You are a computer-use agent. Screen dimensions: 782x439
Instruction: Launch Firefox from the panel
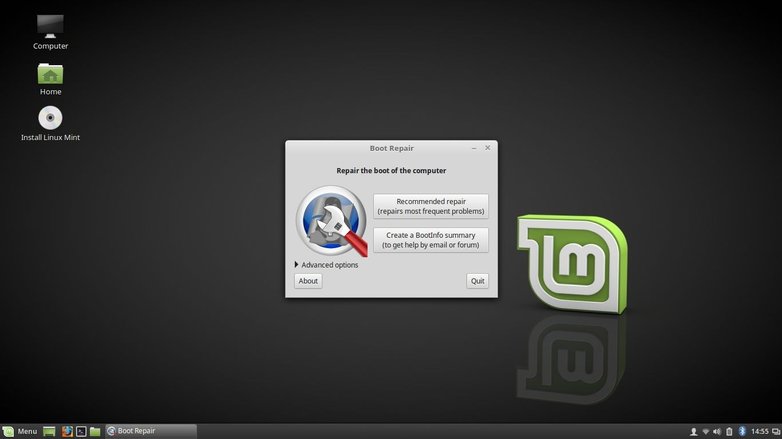coord(67,432)
